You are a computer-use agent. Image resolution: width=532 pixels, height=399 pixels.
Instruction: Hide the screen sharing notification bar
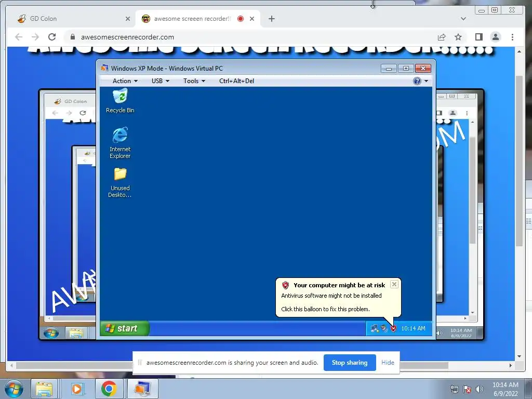point(388,362)
